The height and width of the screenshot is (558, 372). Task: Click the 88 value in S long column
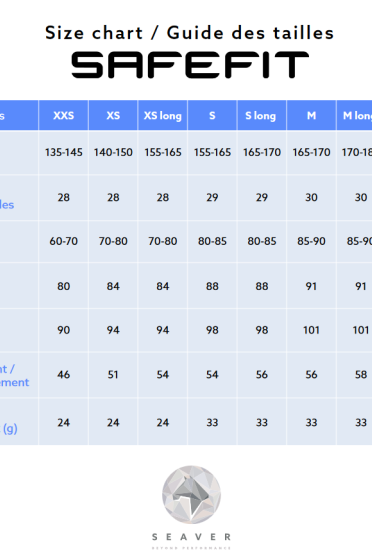[262, 286]
